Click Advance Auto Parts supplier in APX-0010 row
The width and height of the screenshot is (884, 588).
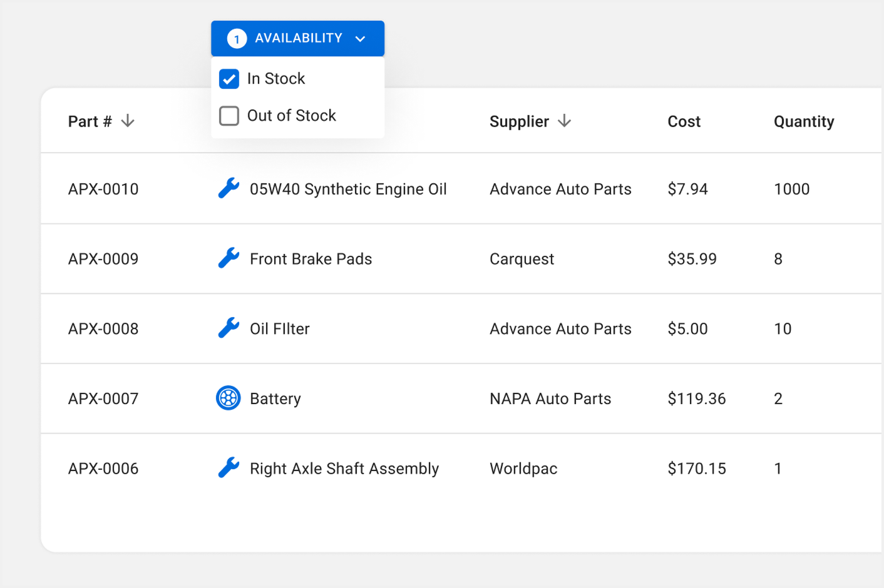click(x=560, y=189)
